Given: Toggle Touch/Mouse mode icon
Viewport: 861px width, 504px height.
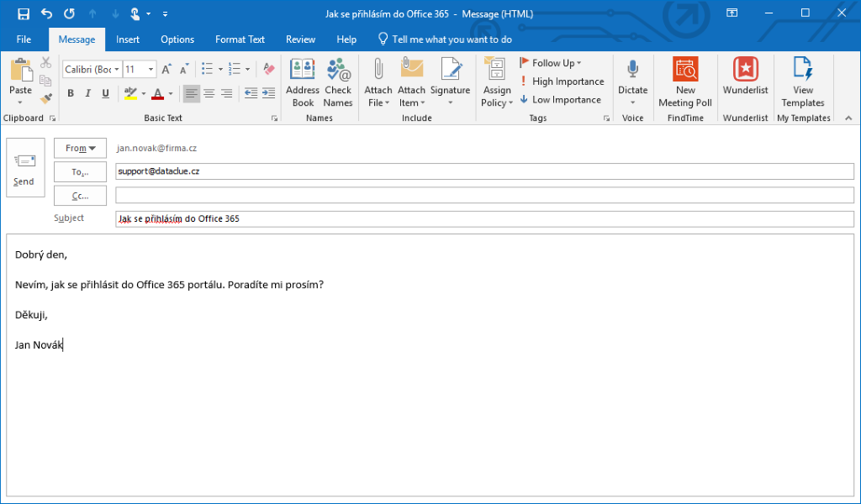Looking at the screenshot, I should coord(135,13).
